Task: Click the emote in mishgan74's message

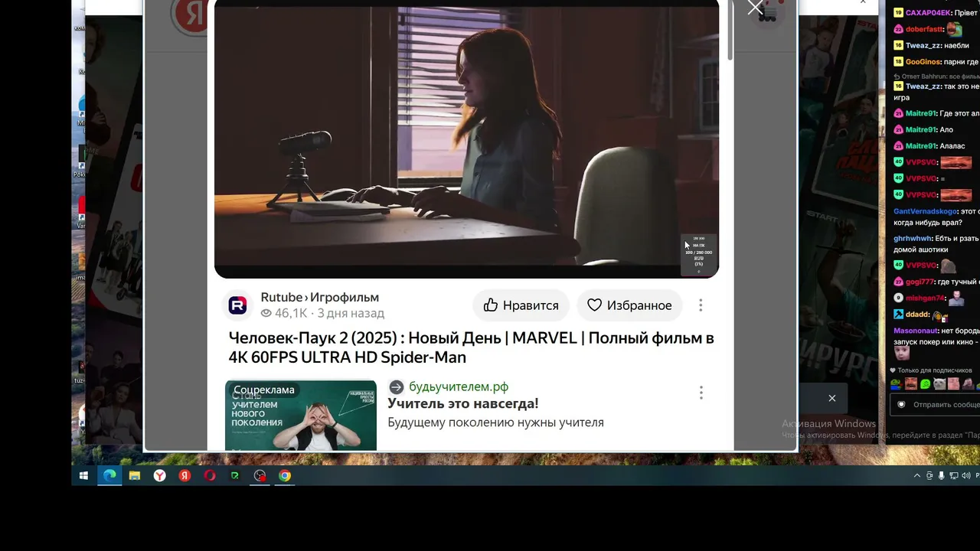Action: (x=956, y=298)
